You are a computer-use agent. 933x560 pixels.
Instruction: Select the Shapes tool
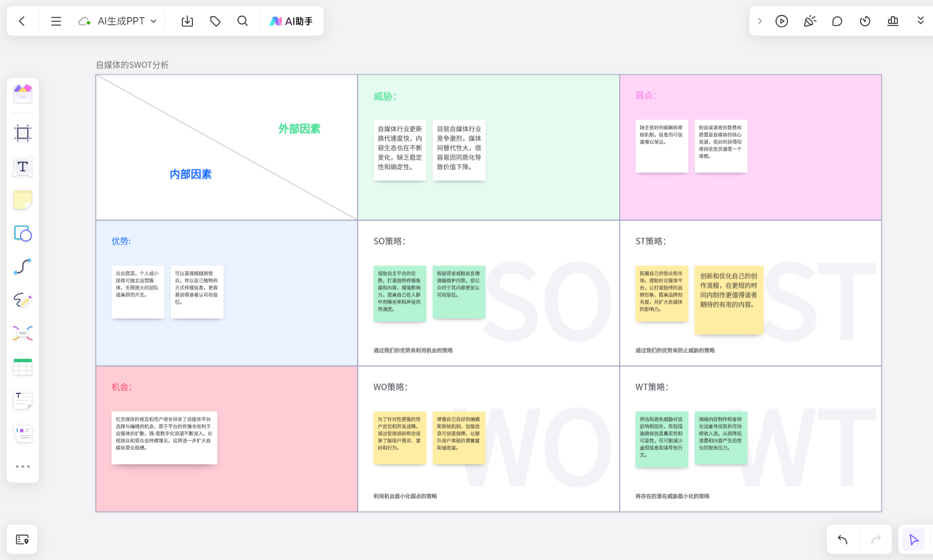[x=23, y=233]
